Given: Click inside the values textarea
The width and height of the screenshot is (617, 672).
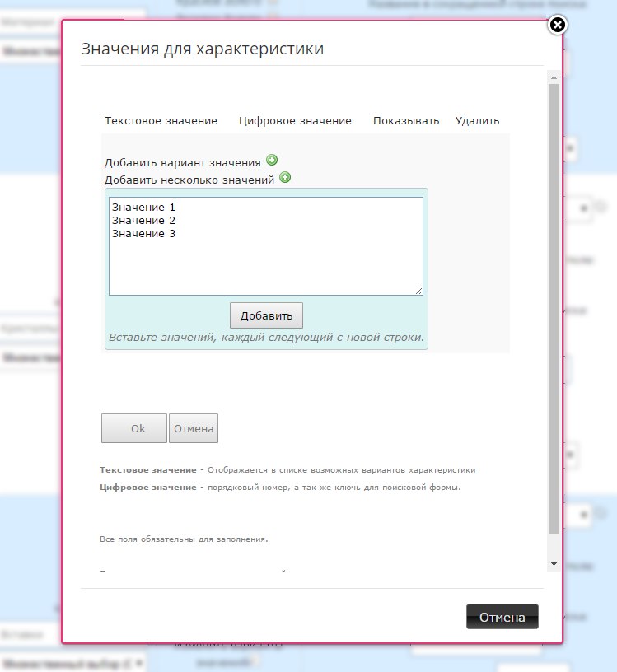Looking at the screenshot, I should [265, 245].
